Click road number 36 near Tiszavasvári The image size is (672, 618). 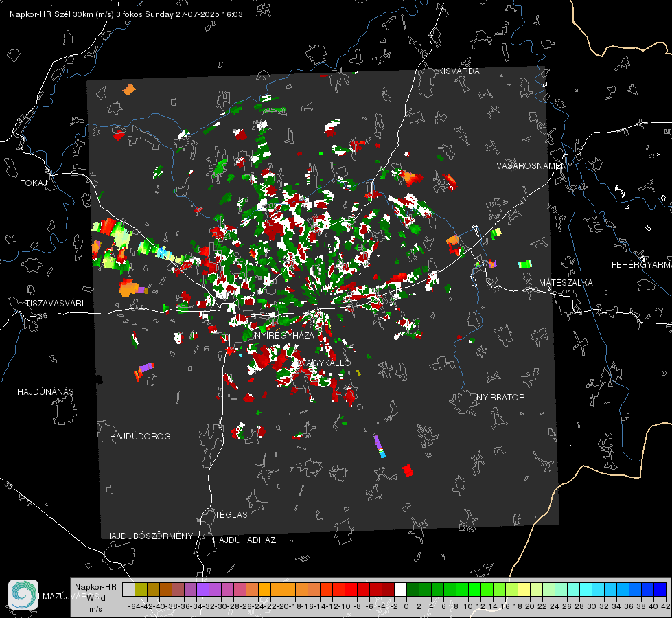[43, 316]
